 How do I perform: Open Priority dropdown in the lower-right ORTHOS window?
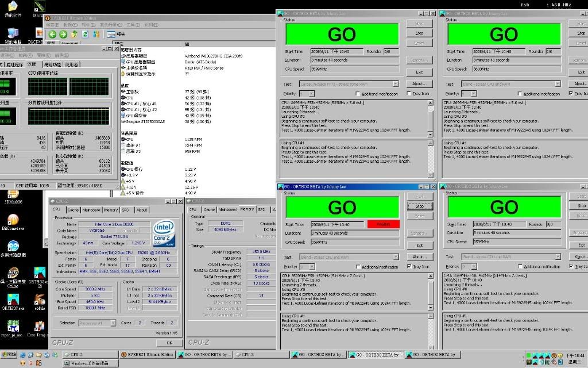click(x=474, y=266)
